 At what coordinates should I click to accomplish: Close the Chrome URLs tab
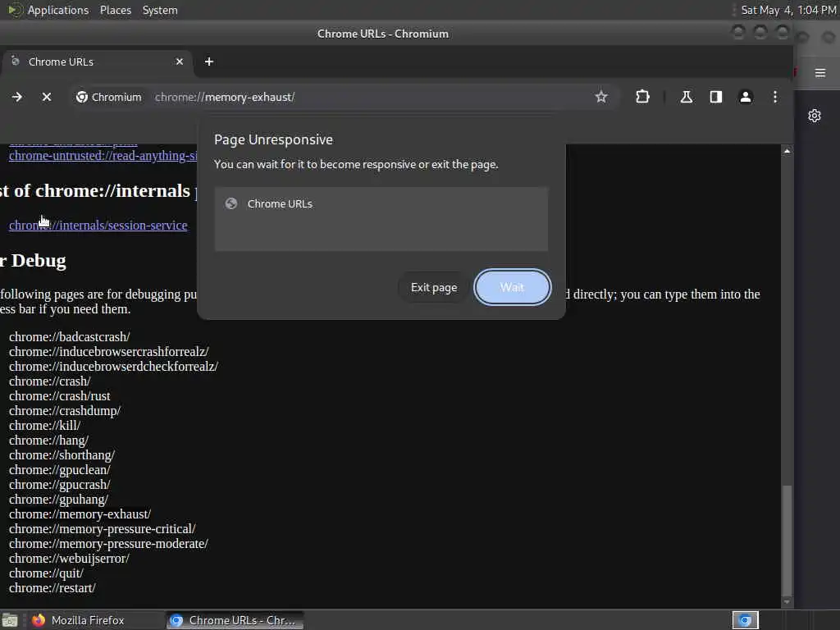point(180,62)
